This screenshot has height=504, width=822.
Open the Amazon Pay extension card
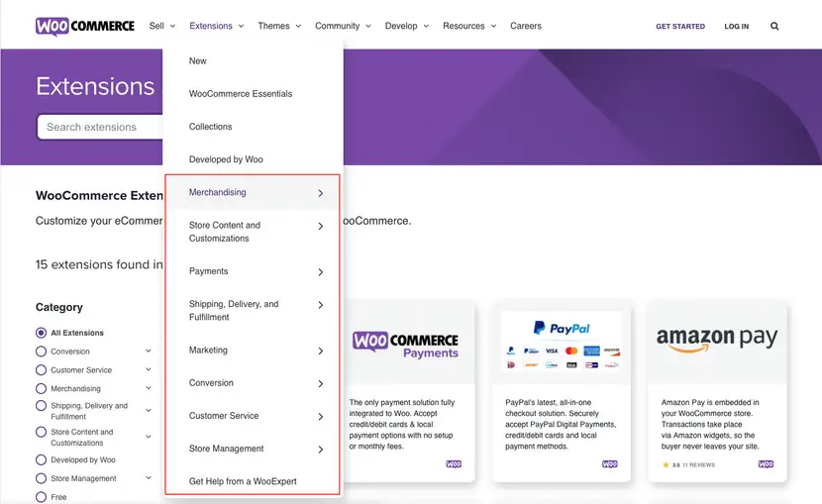717,391
